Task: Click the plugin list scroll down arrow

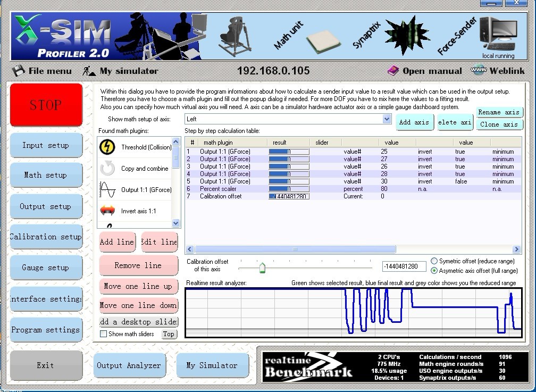Action: 175,223
